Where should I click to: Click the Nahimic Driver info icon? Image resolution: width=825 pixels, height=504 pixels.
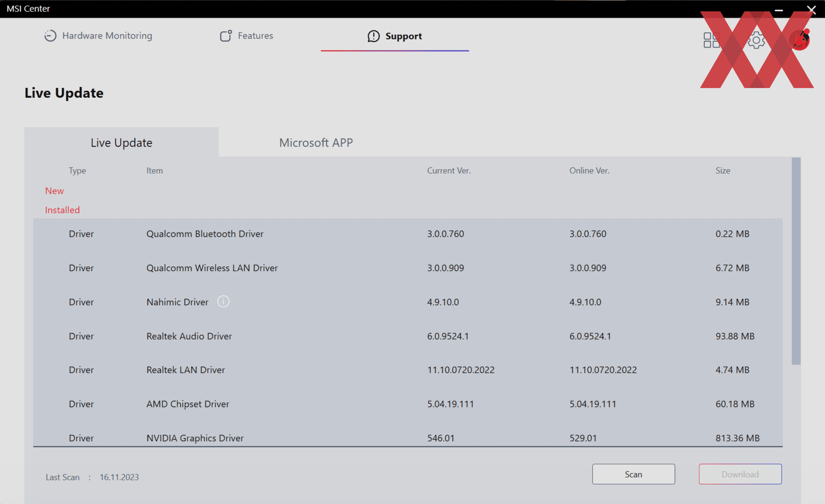click(223, 301)
